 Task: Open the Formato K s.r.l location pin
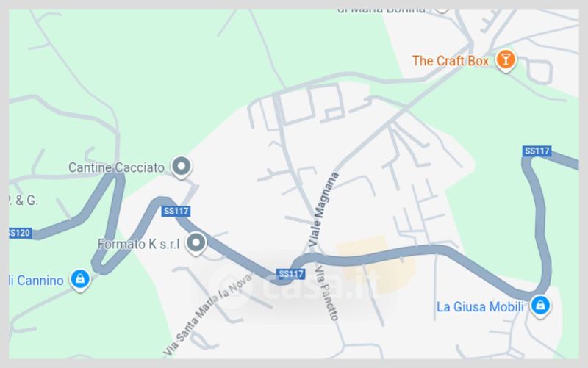point(196,243)
